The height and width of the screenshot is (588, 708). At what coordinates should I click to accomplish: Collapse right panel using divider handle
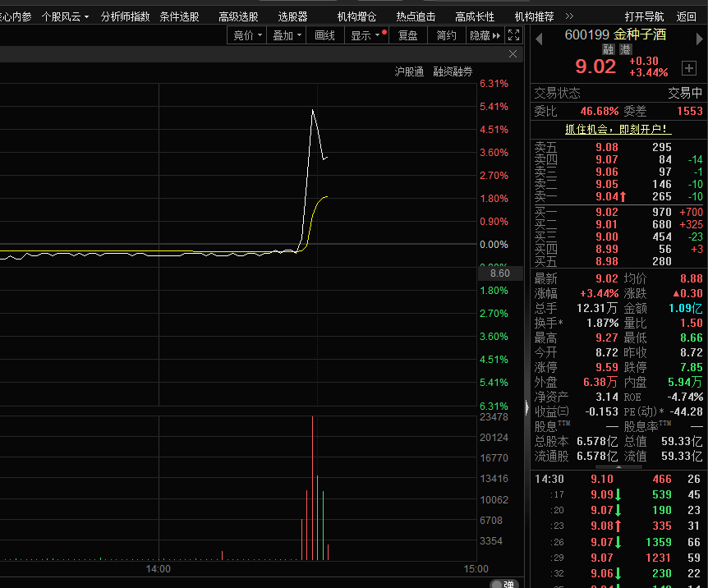click(x=526, y=406)
